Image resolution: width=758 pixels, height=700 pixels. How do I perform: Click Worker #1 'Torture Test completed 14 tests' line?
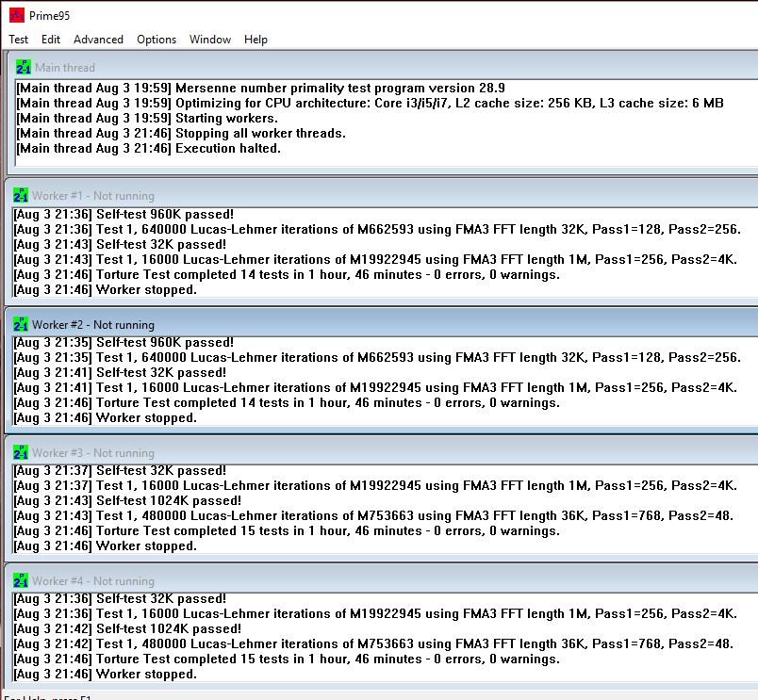[x=287, y=274]
